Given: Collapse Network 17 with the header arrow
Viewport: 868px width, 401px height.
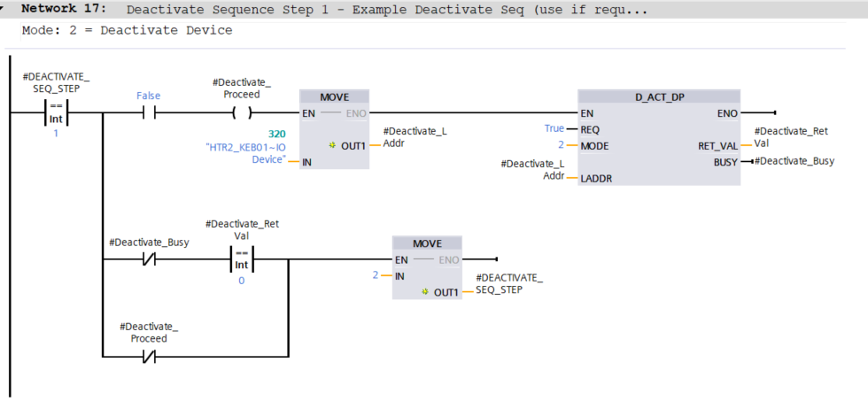Looking at the screenshot, I should 3,9.
